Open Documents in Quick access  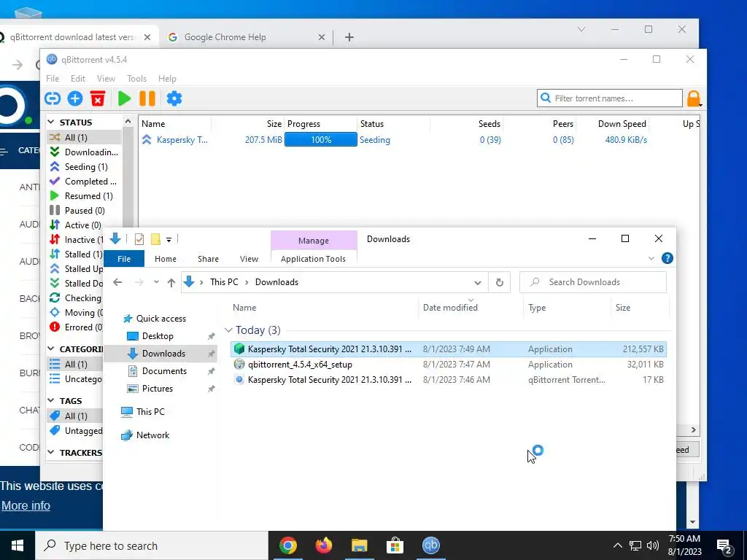164,371
